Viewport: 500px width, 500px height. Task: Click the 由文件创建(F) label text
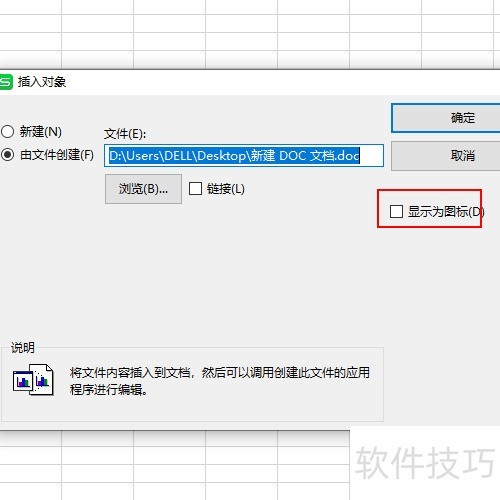tap(57, 155)
